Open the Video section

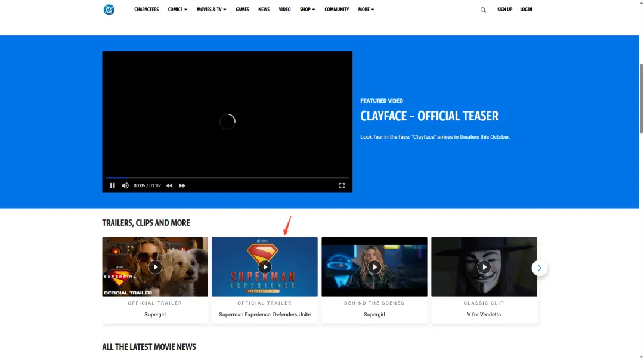(284, 10)
